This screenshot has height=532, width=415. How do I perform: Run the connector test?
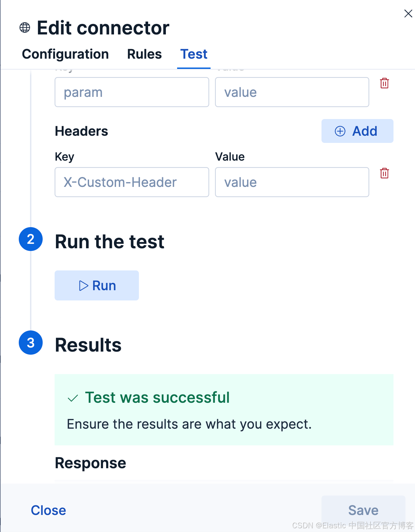tap(97, 285)
